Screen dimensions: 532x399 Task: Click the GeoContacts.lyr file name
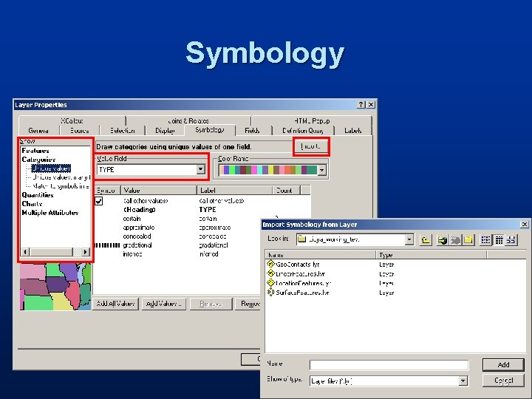(298, 265)
